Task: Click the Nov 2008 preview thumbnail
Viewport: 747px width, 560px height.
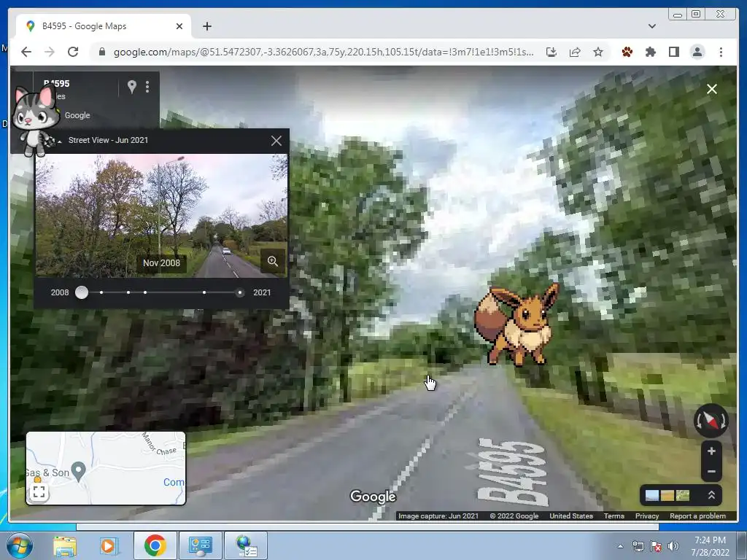Action: [x=161, y=215]
